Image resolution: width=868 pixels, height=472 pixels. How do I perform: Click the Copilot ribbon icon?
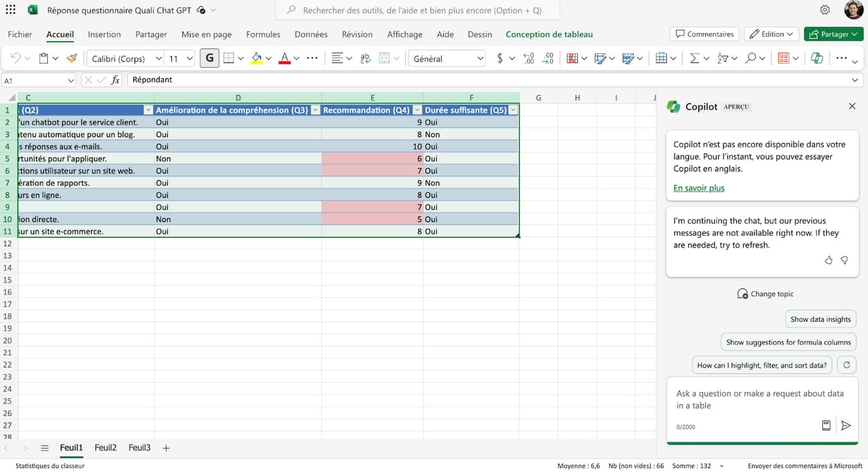point(817,58)
